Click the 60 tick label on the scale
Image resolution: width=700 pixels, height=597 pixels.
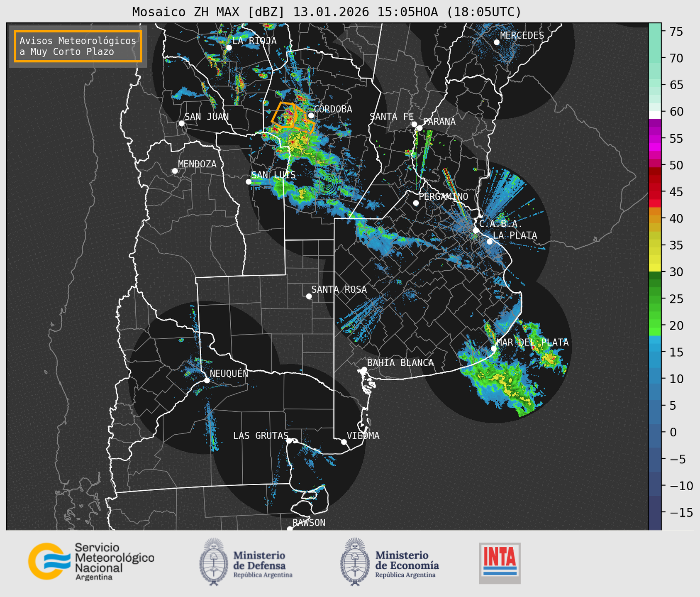[676, 112]
